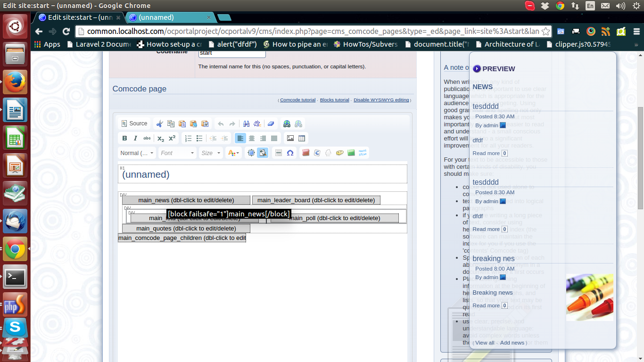Screen dimensions: 644x362
Task: Expand the Size dropdown
Action: point(210,153)
